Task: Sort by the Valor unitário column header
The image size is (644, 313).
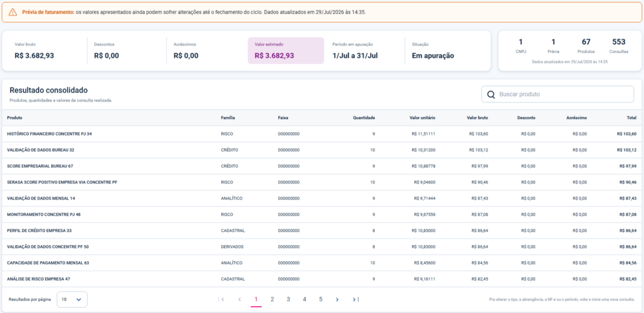Action: (x=422, y=118)
